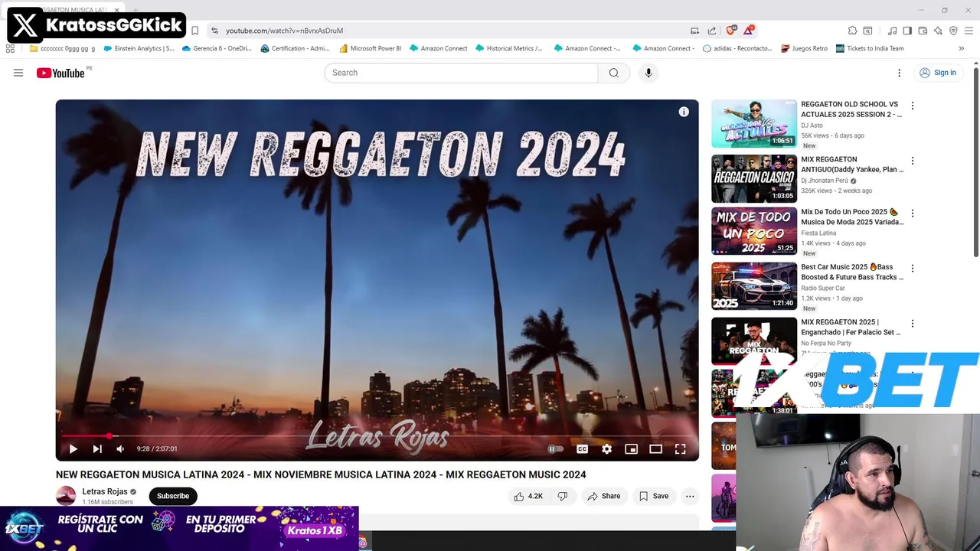980x551 pixels.
Task: Enter full screen mode
Action: 680,449
